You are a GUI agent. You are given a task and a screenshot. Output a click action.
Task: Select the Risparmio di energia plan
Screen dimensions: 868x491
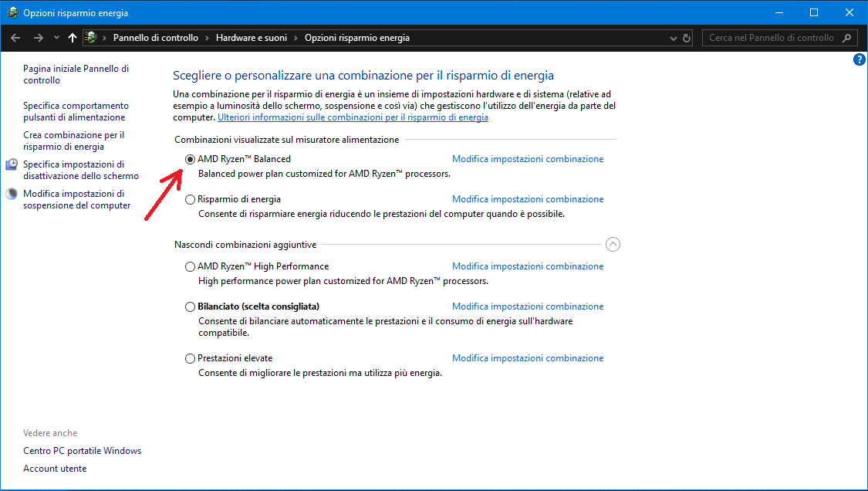click(x=190, y=199)
